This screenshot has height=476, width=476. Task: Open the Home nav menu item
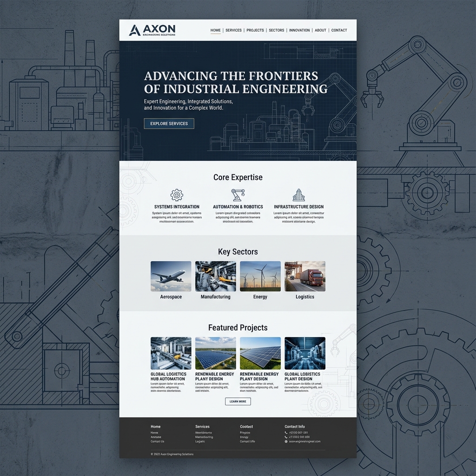(216, 30)
